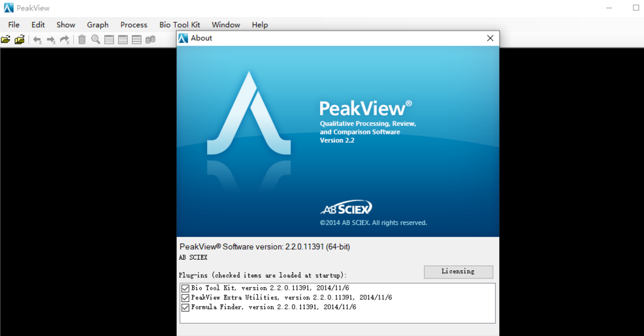The width and height of the screenshot is (644, 336).
Task: Close the About dialog
Action: [490, 38]
